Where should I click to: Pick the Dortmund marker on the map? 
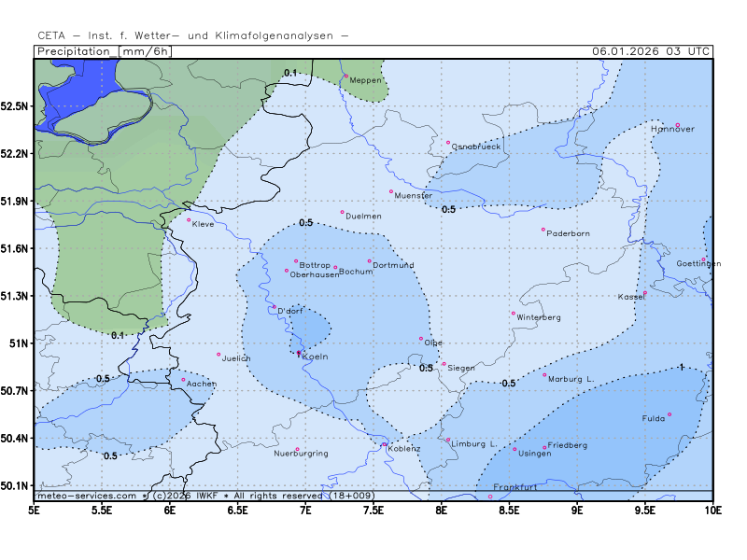click(x=369, y=261)
